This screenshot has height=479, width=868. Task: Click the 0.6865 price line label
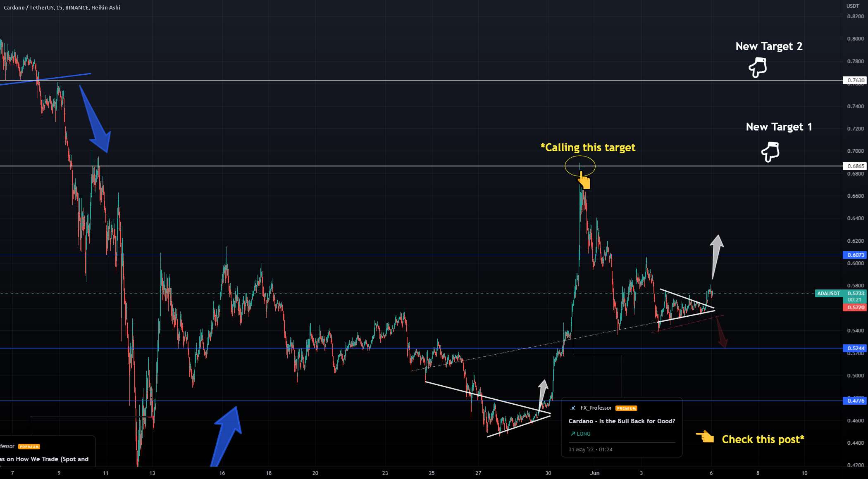[855, 166]
